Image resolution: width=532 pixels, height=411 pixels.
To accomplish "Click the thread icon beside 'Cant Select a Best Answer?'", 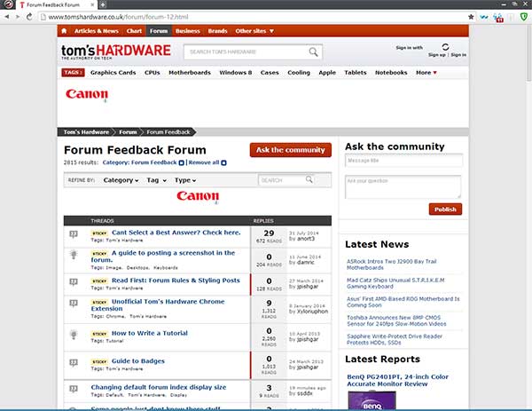I will point(74,234).
